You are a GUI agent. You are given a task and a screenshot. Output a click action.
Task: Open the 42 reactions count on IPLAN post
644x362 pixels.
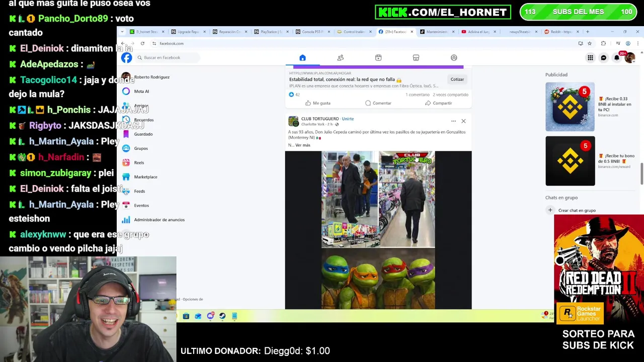294,95
